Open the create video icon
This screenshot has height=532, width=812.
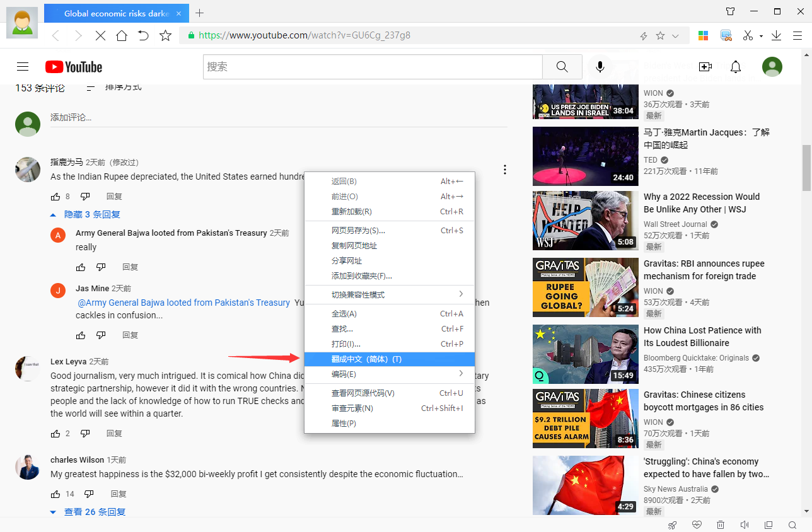(705, 67)
